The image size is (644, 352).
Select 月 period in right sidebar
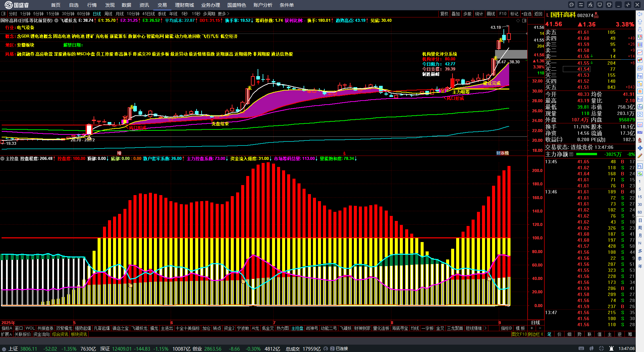click(x=640, y=236)
